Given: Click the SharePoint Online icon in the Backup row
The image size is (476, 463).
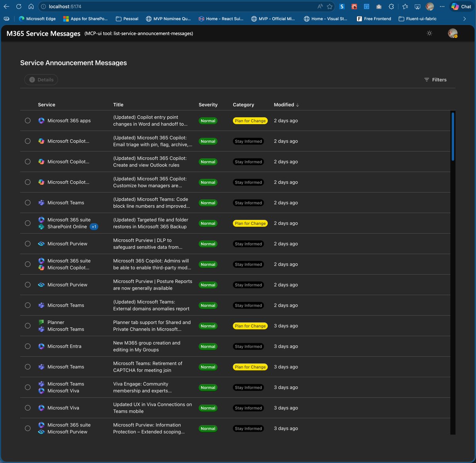Looking at the screenshot, I should (x=41, y=227).
